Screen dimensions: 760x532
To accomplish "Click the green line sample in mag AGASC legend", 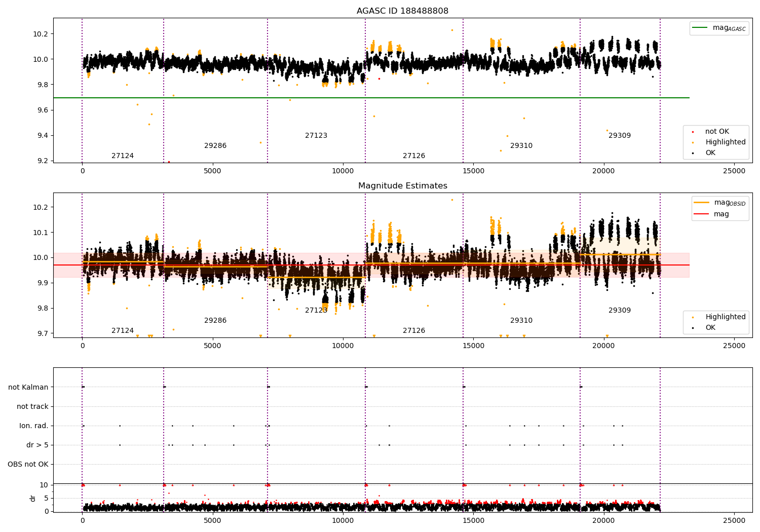I will coord(700,28).
